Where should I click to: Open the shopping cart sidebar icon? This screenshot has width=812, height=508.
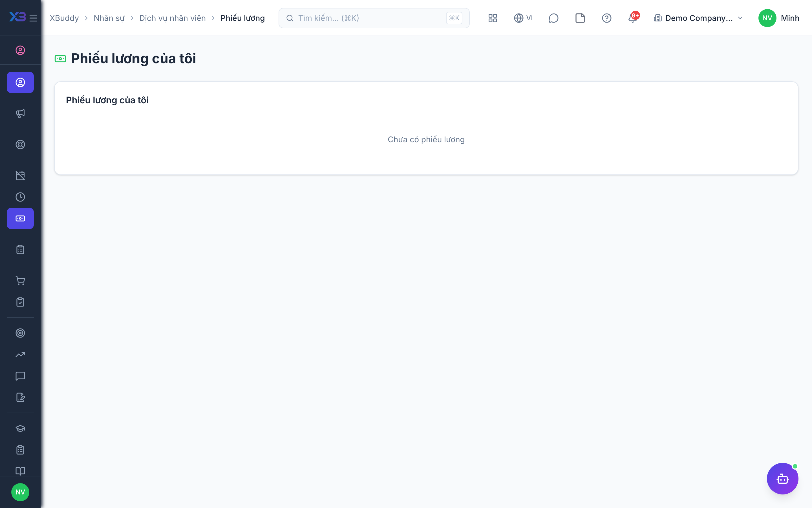[x=20, y=281]
